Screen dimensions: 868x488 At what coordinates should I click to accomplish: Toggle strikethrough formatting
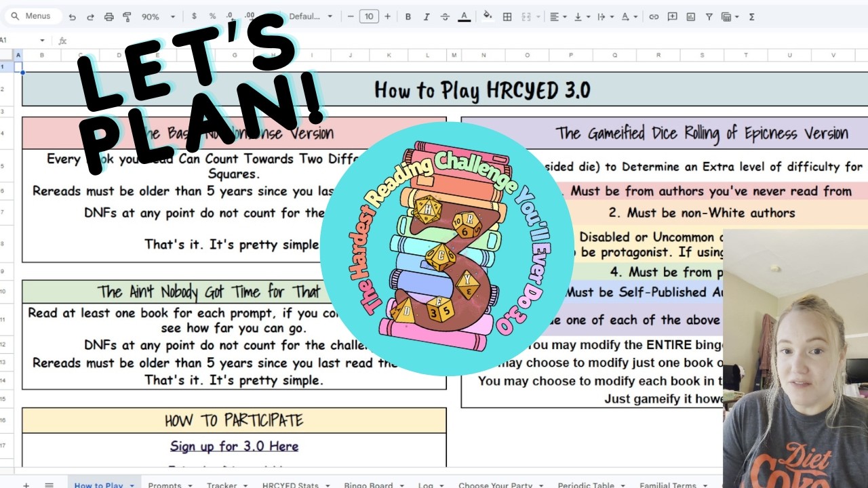click(445, 16)
